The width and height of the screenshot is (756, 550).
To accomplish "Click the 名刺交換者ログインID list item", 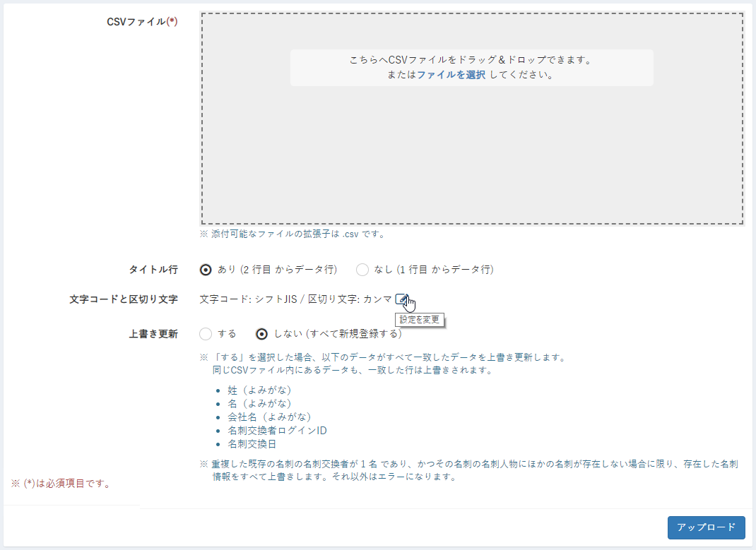I will (277, 431).
